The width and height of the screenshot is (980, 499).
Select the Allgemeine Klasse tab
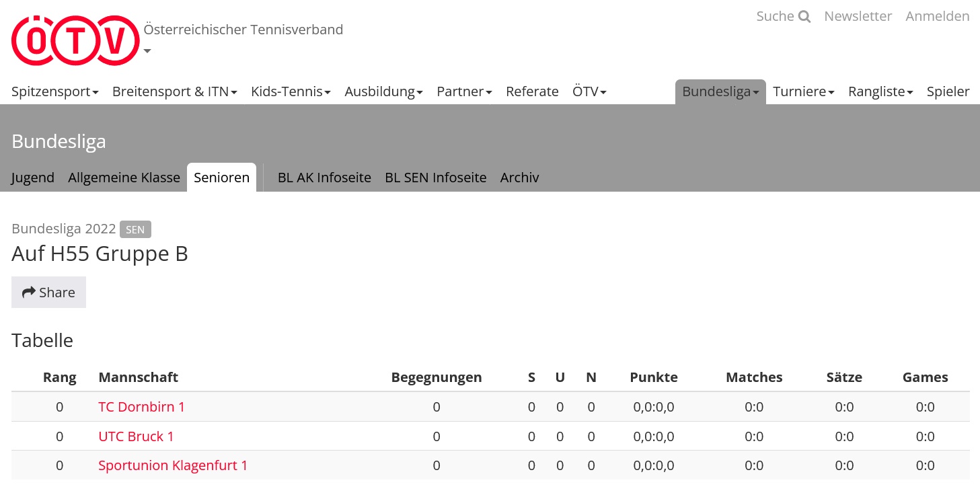124,178
